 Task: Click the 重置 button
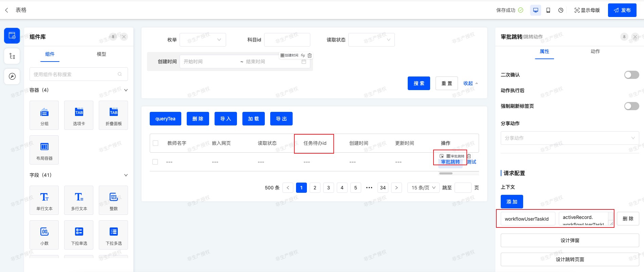447,83
